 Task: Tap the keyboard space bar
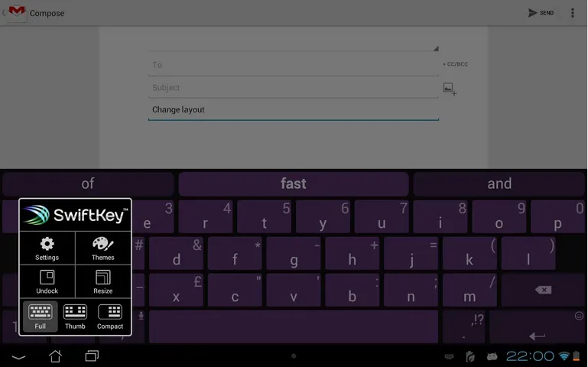(294, 326)
